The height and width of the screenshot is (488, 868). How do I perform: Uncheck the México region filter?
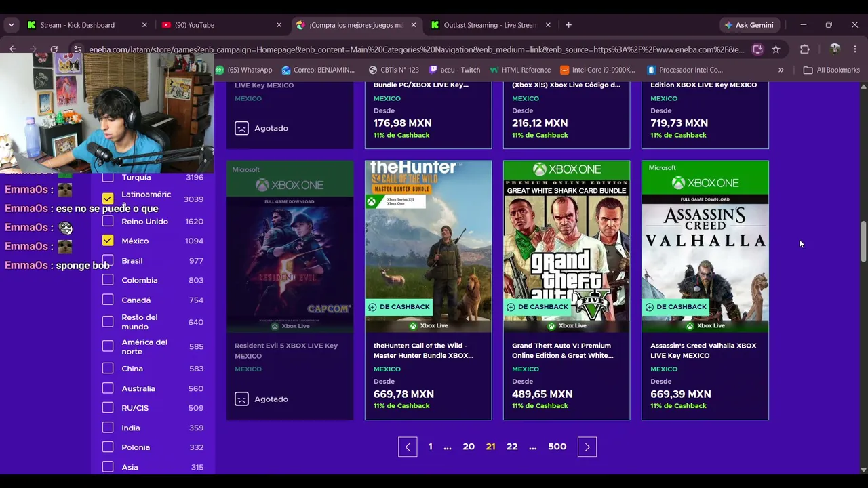point(108,241)
